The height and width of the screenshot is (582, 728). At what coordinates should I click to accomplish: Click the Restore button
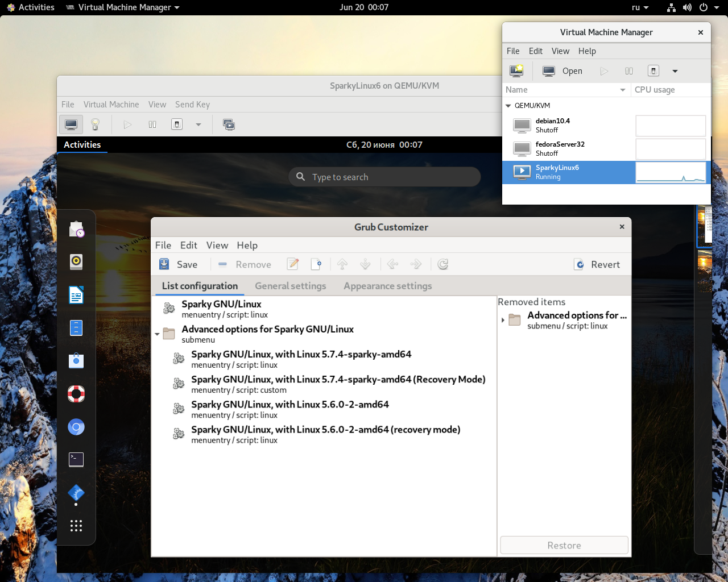[x=564, y=545]
